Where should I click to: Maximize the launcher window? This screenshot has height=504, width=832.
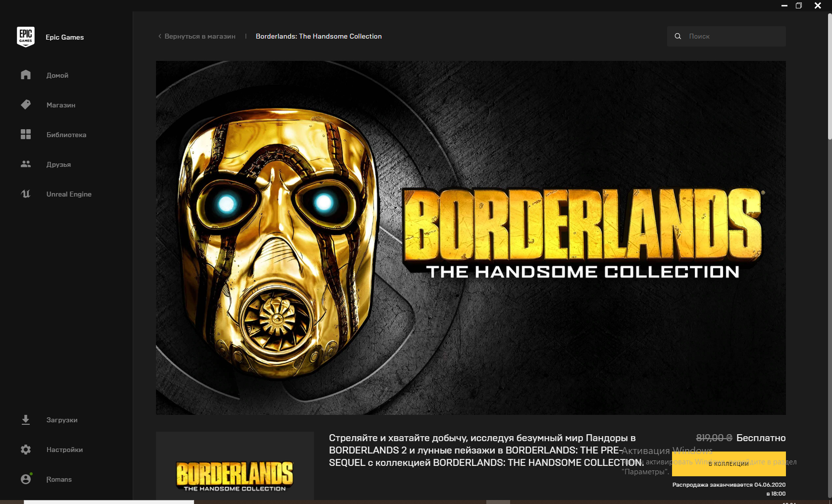pos(799,5)
